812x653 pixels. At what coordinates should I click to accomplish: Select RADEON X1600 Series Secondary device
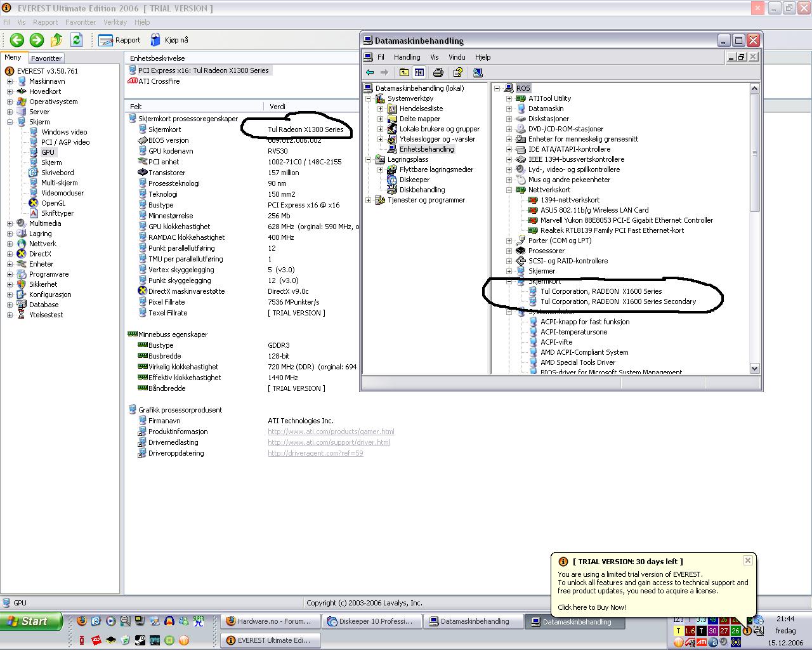619,301
